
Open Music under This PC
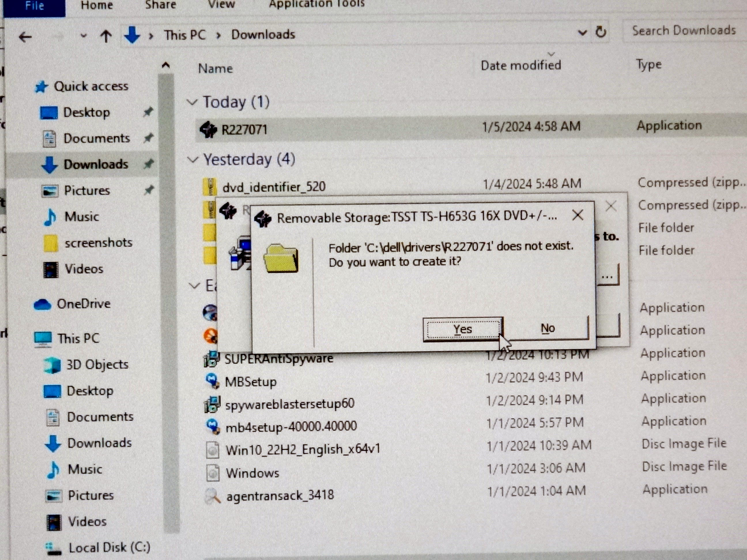[75, 469]
